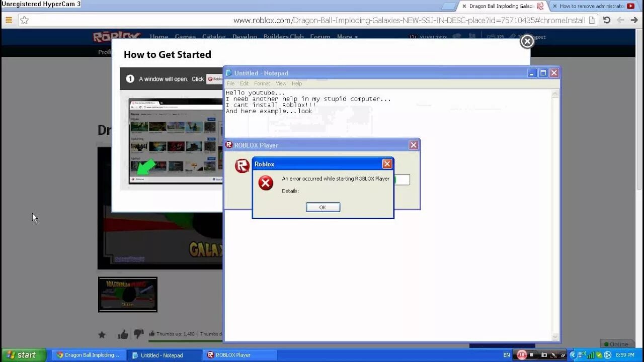The height and width of the screenshot is (362, 644).
Task: Open the Chrome hamburger menu
Action: 9,20
